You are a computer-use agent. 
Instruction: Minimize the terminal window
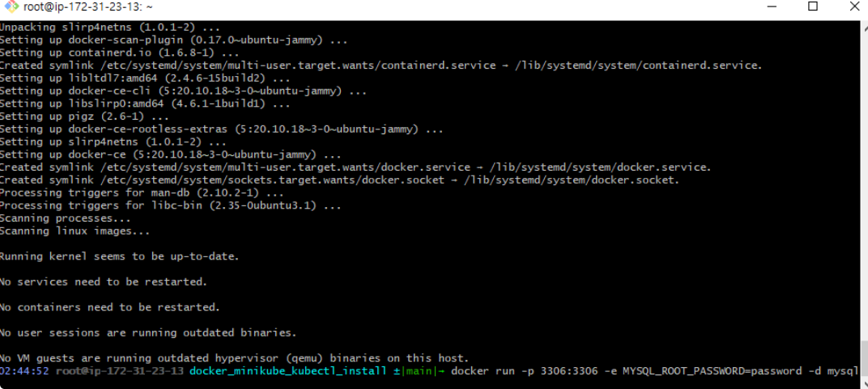pos(772,6)
